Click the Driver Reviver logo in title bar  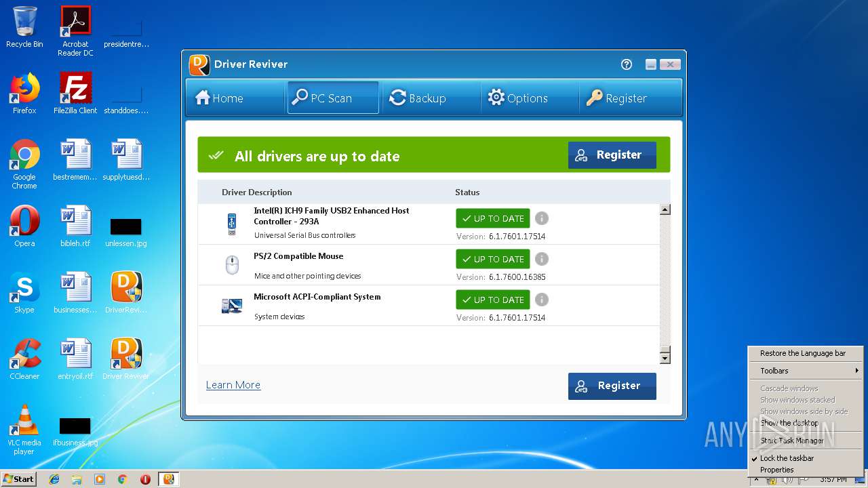pos(199,64)
